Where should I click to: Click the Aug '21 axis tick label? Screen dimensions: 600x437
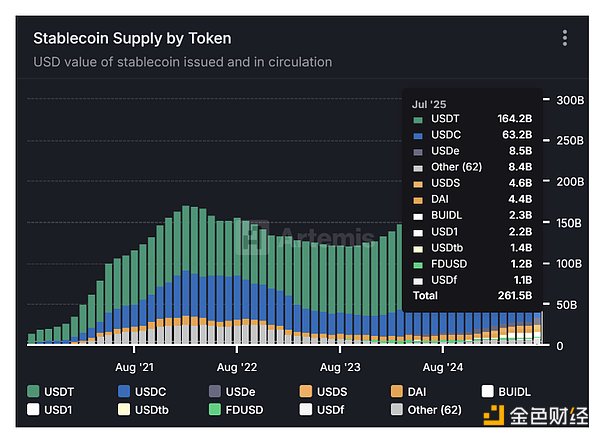coord(134,367)
